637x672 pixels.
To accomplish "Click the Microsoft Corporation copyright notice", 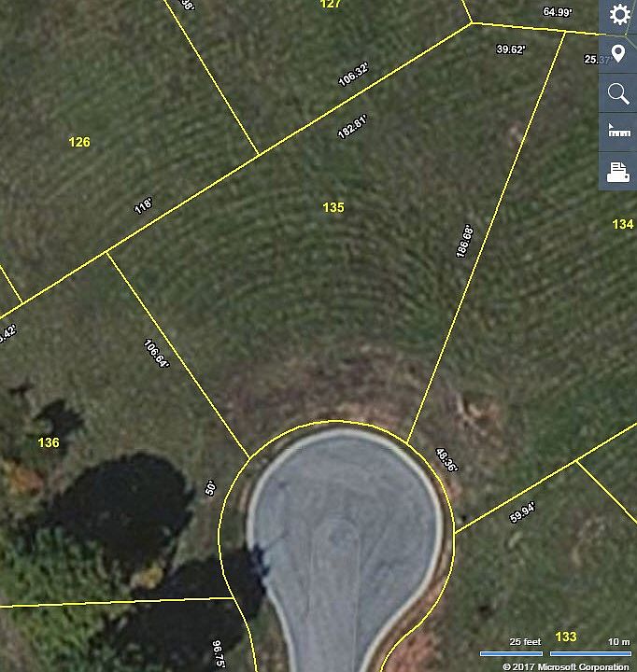I will pos(566,666).
